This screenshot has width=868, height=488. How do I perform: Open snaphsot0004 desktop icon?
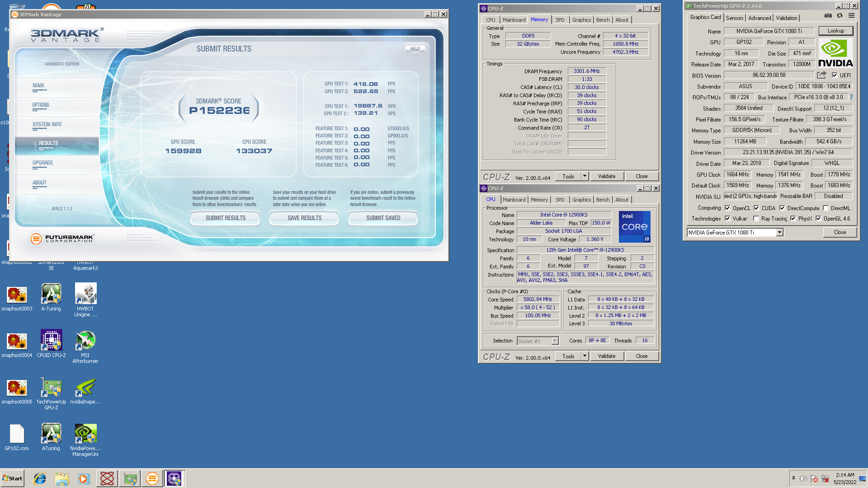click(17, 344)
